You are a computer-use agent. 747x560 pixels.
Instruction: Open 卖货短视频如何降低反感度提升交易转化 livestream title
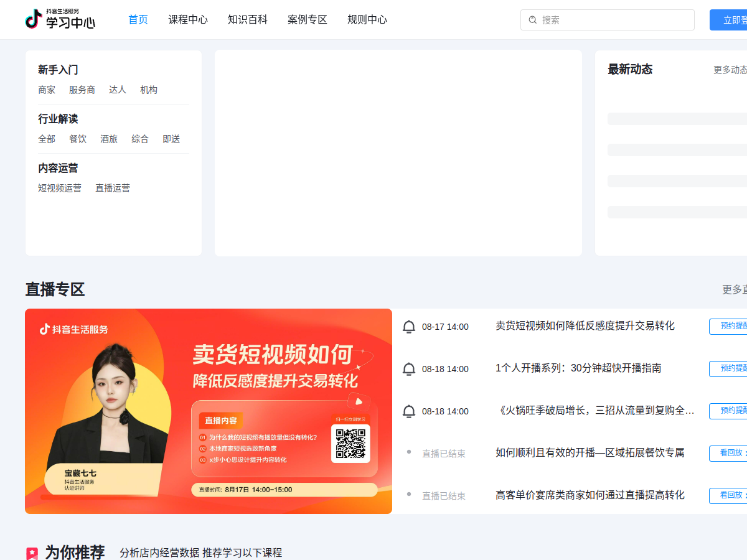click(x=585, y=326)
